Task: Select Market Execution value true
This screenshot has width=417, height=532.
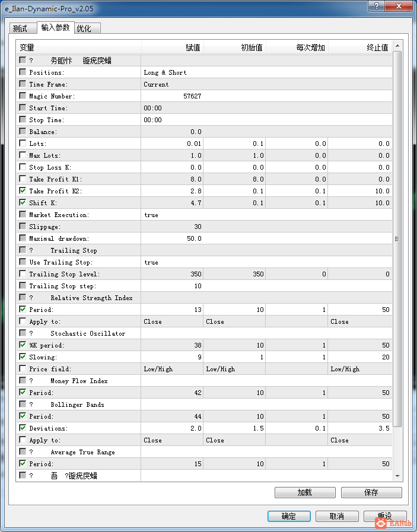Action: (151, 215)
